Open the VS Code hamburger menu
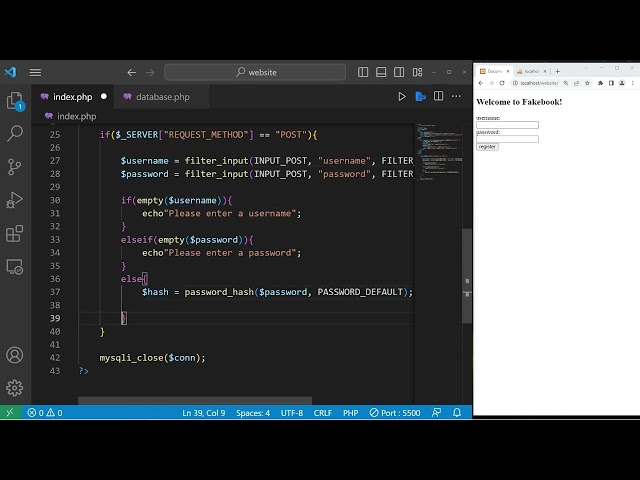The image size is (640, 480). (x=35, y=72)
